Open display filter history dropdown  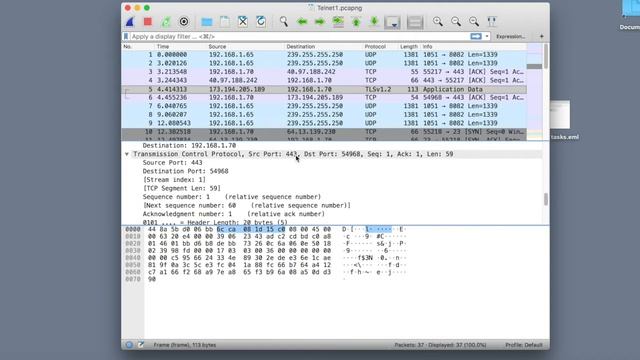click(487, 36)
